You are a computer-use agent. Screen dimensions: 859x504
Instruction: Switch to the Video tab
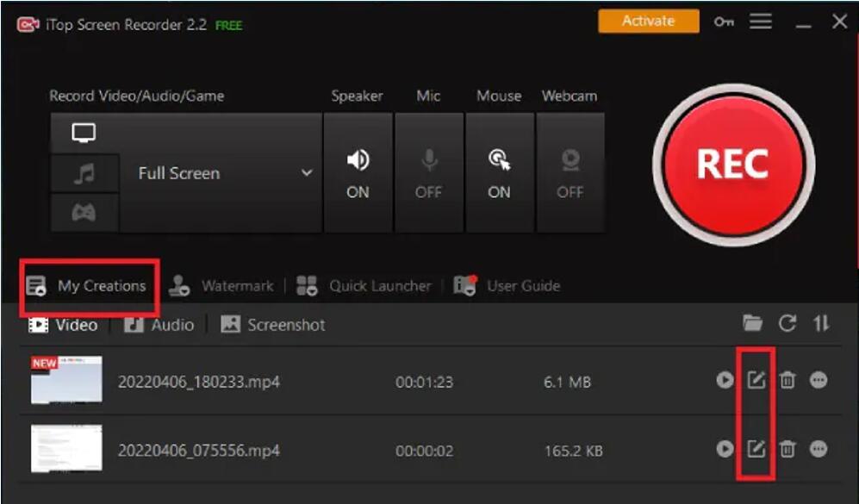click(x=63, y=325)
